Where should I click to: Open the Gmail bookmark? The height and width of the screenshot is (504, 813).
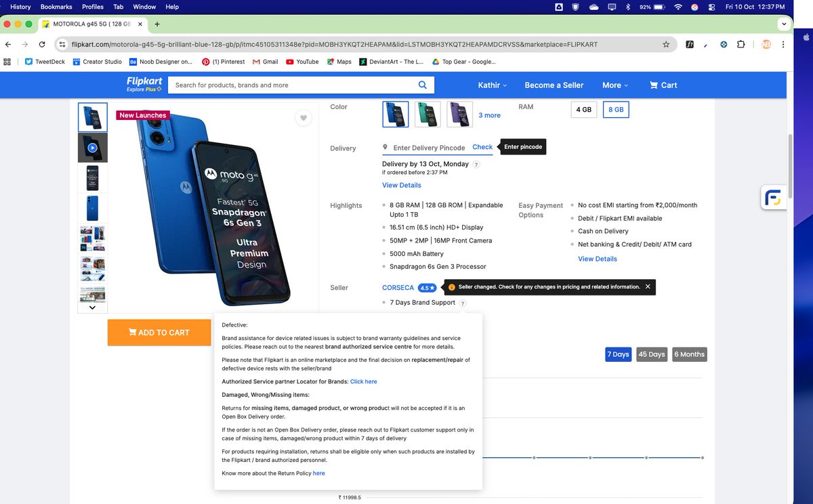[265, 62]
